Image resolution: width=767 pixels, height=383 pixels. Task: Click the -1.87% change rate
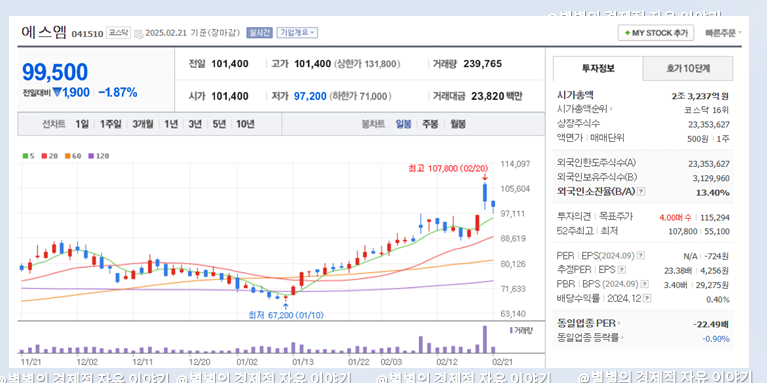[117, 92]
